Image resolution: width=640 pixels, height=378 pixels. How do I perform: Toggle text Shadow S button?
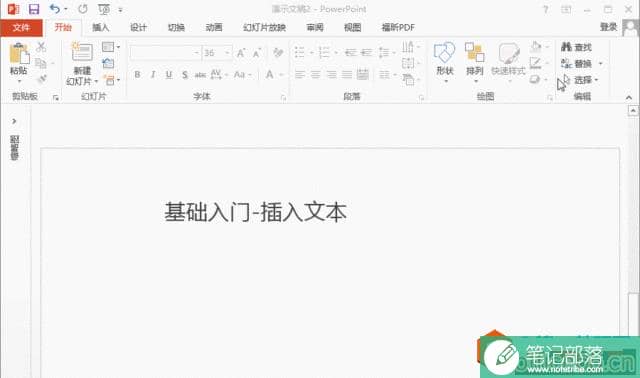185,75
